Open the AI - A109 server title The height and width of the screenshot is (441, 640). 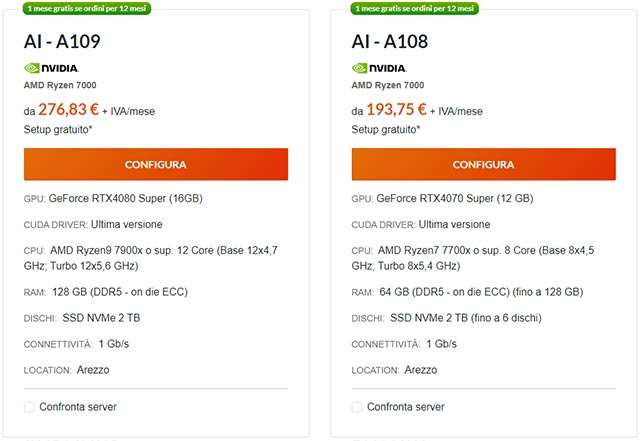point(62,41)
